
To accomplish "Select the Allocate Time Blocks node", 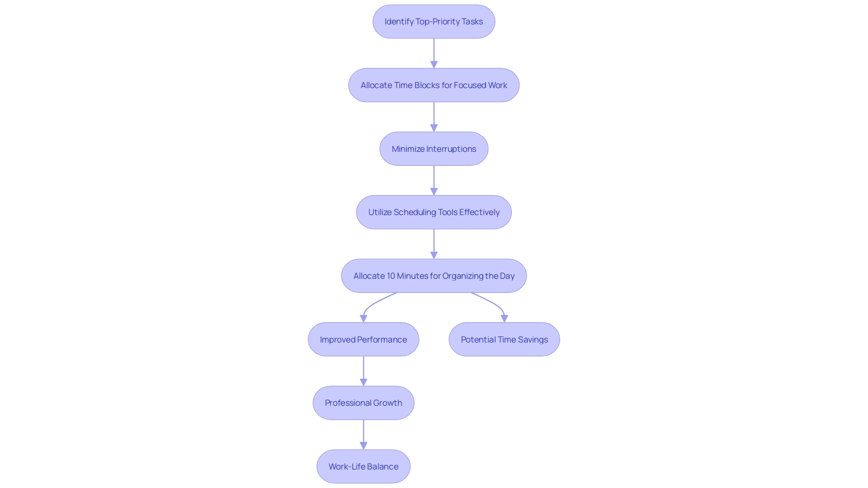I will click(x=434, y=84).
